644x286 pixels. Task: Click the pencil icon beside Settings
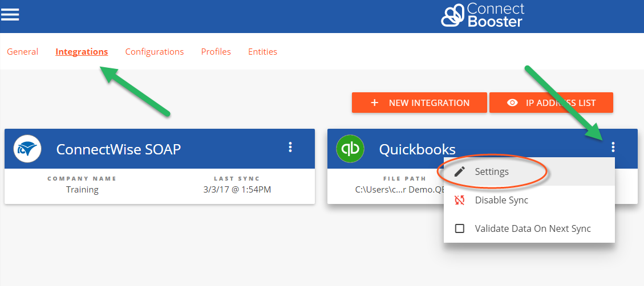(x=460, y=171)
